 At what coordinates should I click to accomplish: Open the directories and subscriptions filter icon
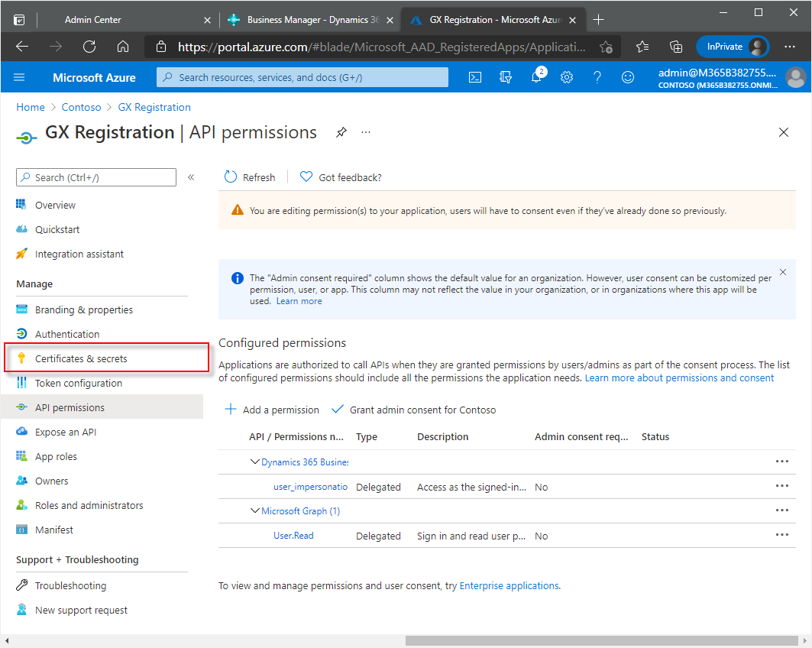506,77
